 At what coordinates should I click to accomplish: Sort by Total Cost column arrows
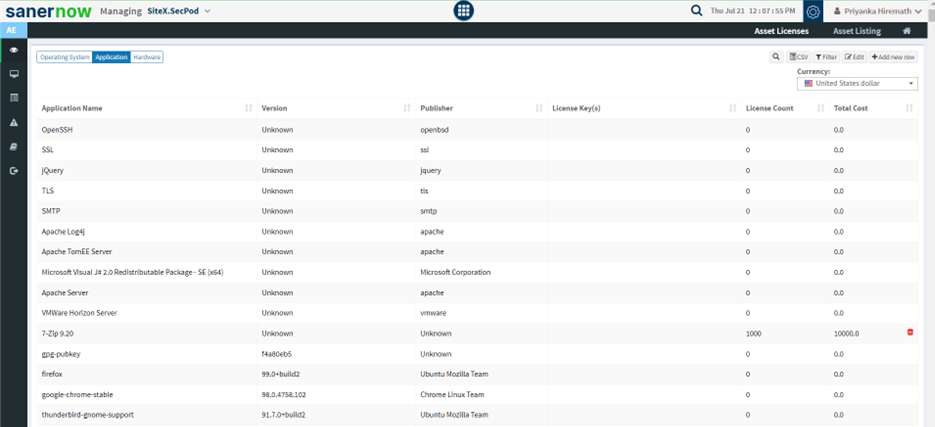(909, 108)
